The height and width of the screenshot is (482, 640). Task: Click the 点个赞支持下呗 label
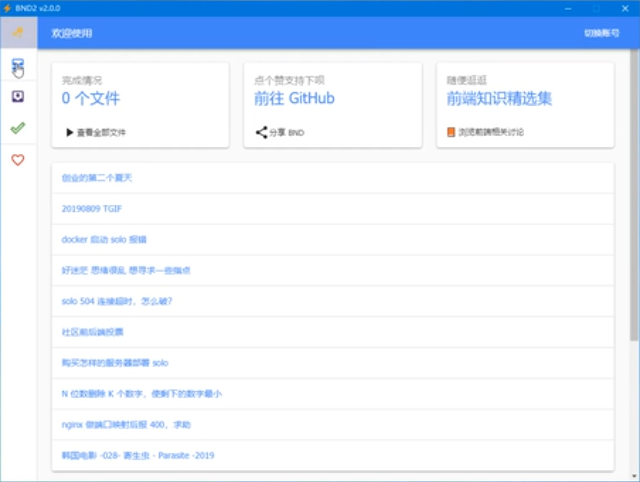(x=289, y=80)
